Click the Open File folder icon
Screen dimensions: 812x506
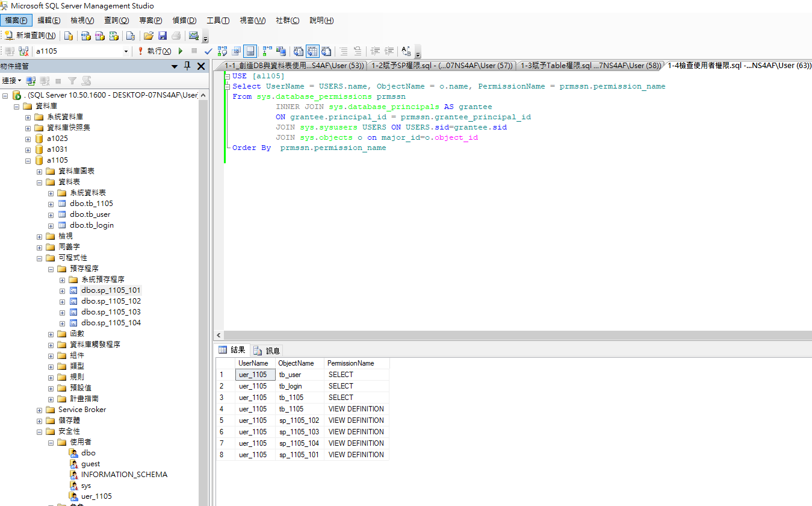[148, 36]
